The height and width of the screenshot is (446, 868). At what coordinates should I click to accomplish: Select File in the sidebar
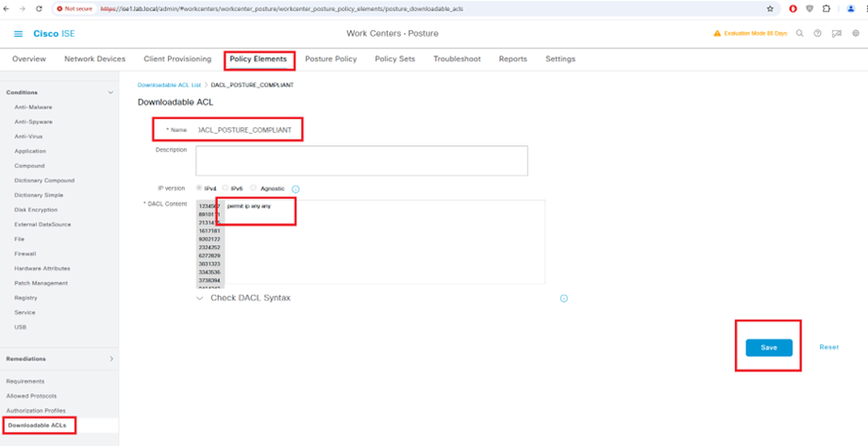[x=19, y=240]
